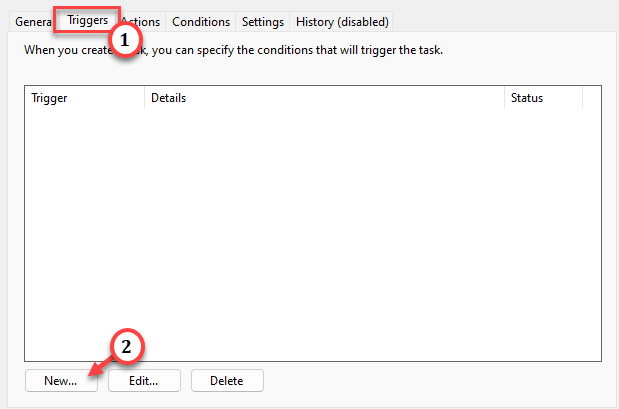The height and width of the screenshot is (409, 619).
Task: Open the Actions tab
Action: click(142, 22)
